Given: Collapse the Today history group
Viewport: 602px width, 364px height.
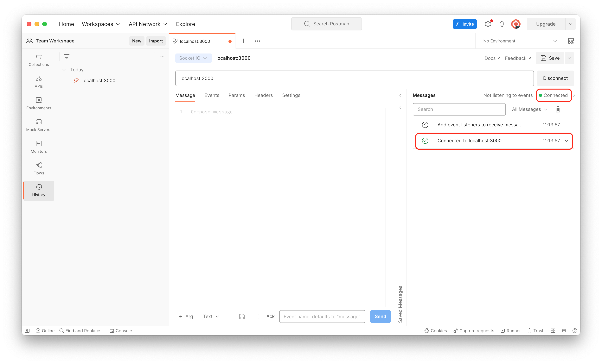Looking at the screenshot, I should pyautogui.click(x=64, y=70).
